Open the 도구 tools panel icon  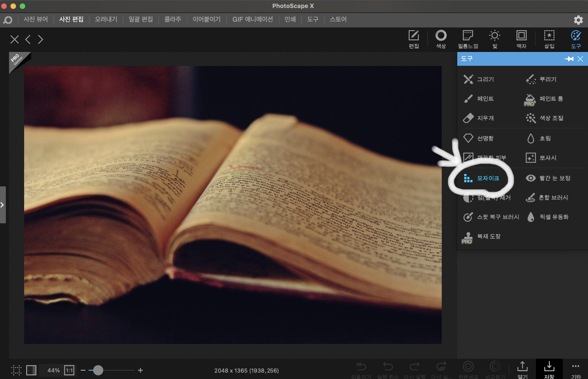coord(576,39)
